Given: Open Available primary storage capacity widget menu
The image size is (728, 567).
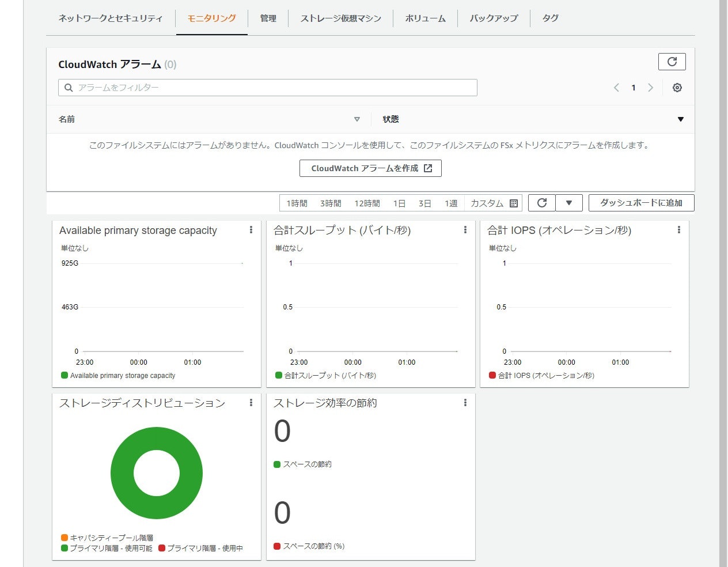Looking at the screenshot, I should (251, 230).
